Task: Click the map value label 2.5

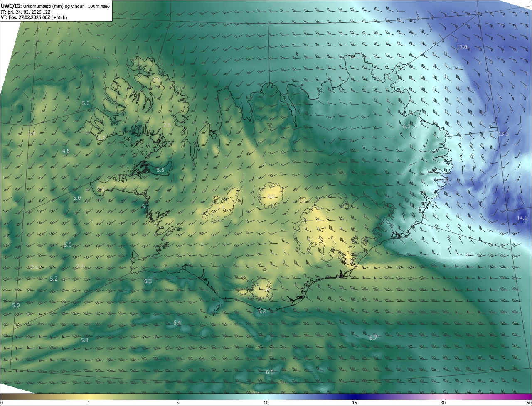Action: click(x=167, y=125)
